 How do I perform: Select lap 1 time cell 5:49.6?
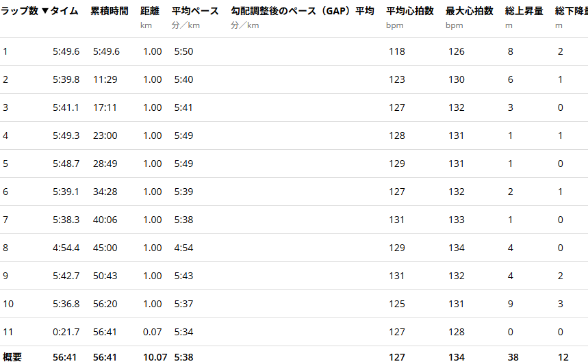[x=66, y=51]
